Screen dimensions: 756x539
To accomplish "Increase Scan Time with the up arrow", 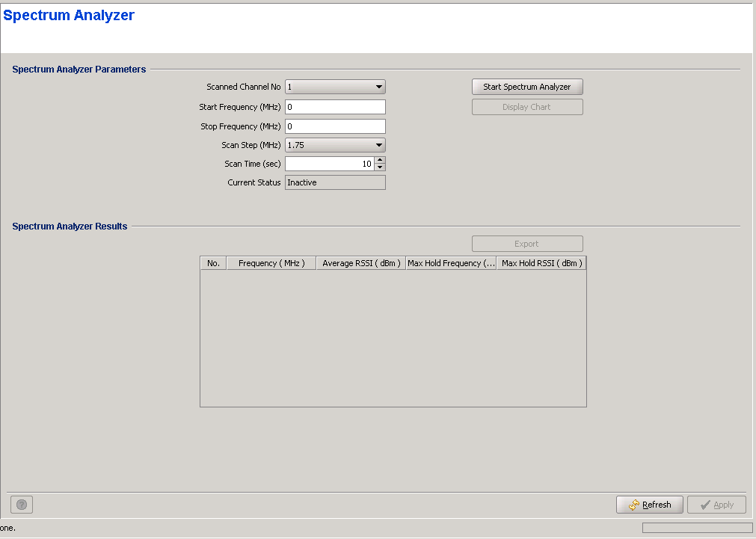I will (x=380, y=160).
